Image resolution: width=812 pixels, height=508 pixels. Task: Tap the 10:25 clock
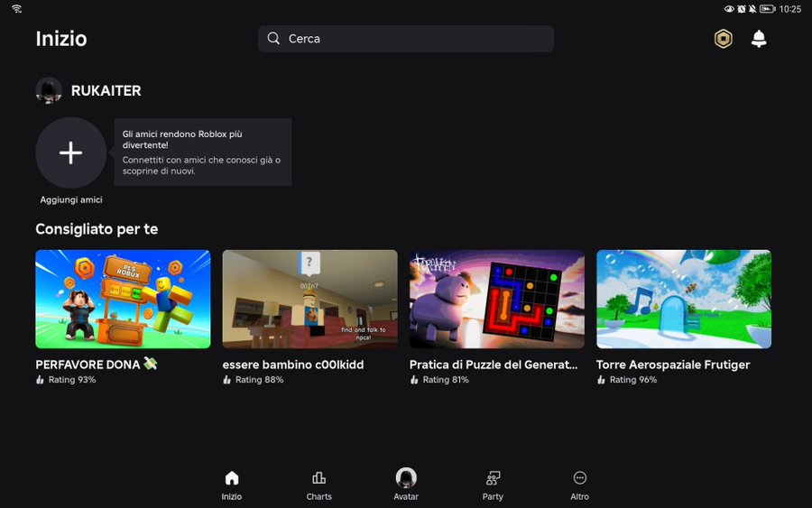pyautogui.click(x=789, y=9)
